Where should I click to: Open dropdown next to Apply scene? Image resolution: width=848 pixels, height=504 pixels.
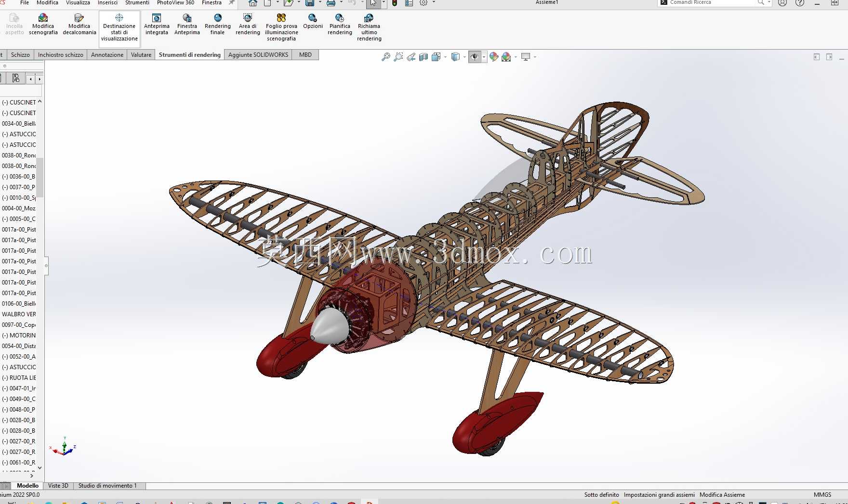tap(516, 57)
